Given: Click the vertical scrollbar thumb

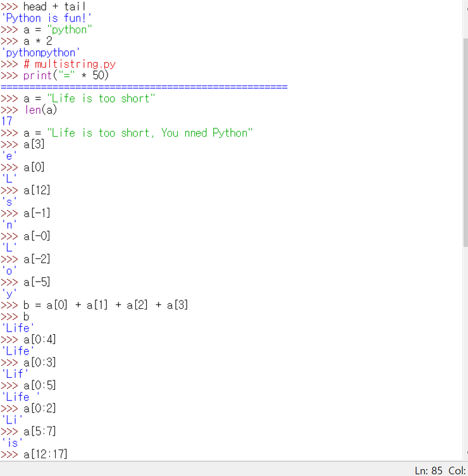Looking at the screenshot, I should 465,142.
